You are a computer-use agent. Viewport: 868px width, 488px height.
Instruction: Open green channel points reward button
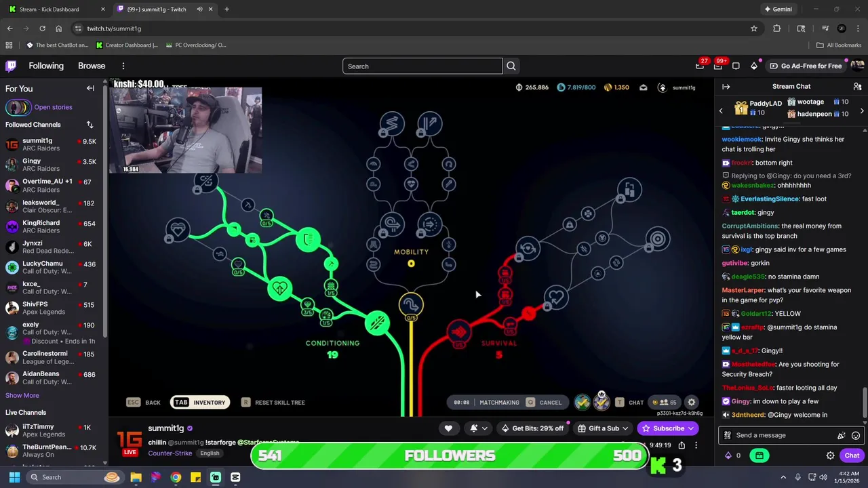[759, 455]
